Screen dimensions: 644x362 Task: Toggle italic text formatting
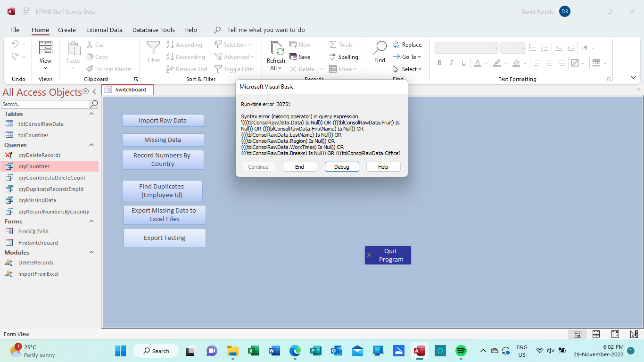pyautogui.click(x=451, y=63)
